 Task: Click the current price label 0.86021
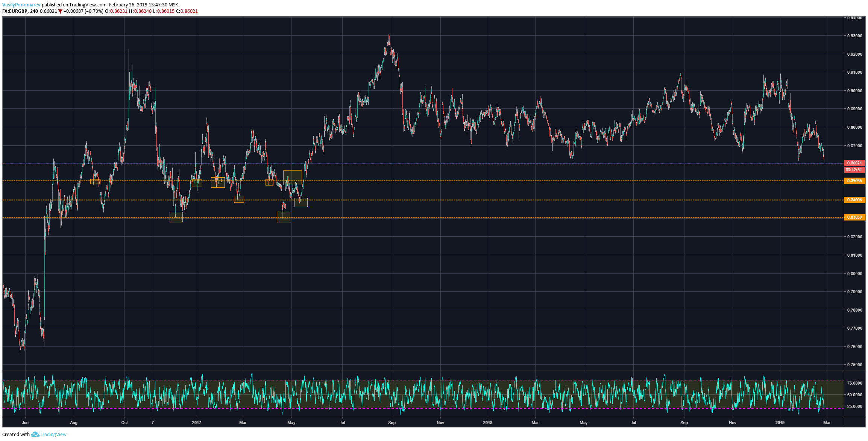click(x=854, y=163)
